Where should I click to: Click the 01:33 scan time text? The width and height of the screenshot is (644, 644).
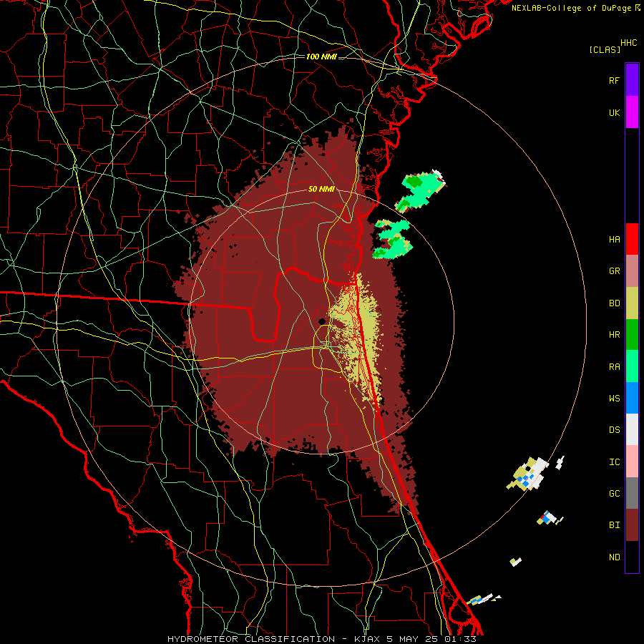click(462, 639)
